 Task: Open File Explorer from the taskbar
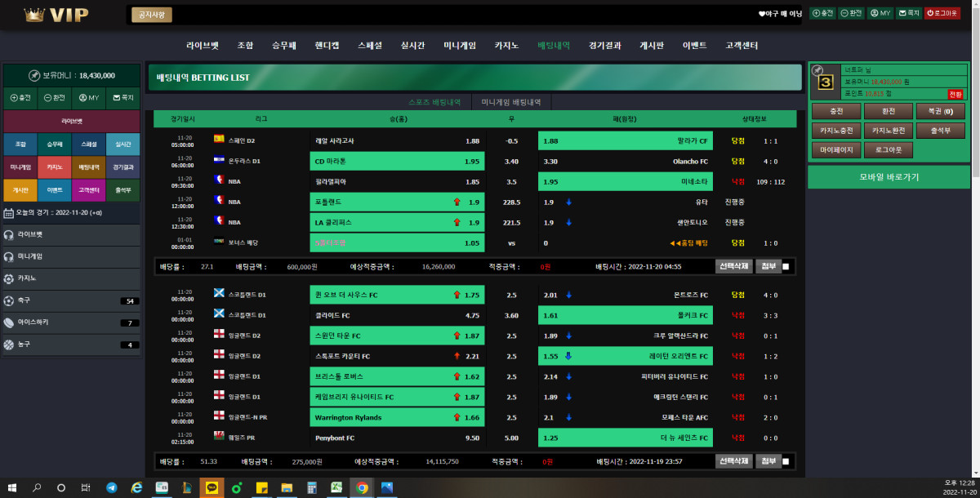[287, 488]
